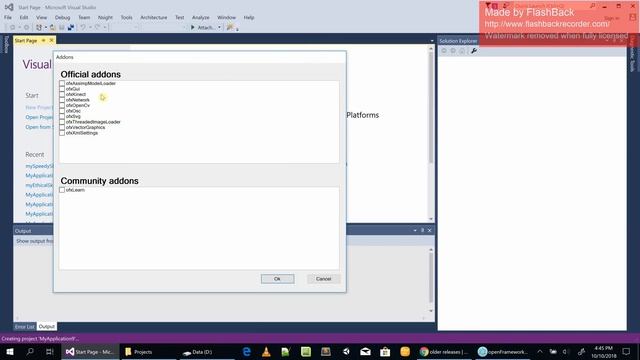Click the Redo toolbar icon

point(98,27)
